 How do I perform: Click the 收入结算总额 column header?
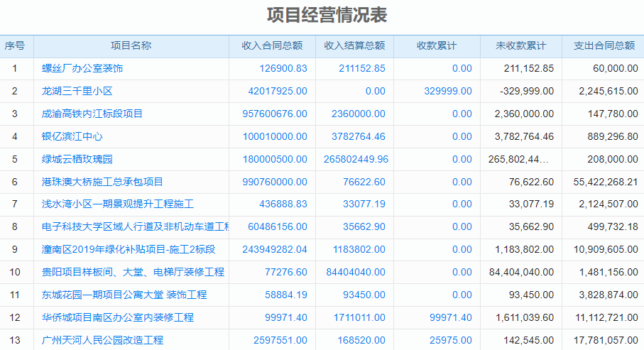354,45
